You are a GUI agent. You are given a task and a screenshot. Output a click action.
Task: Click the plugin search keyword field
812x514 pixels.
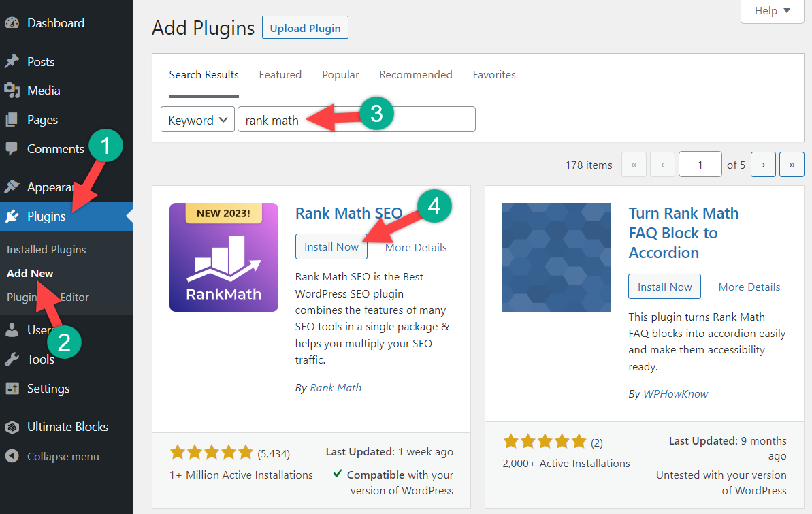(356, 120)
